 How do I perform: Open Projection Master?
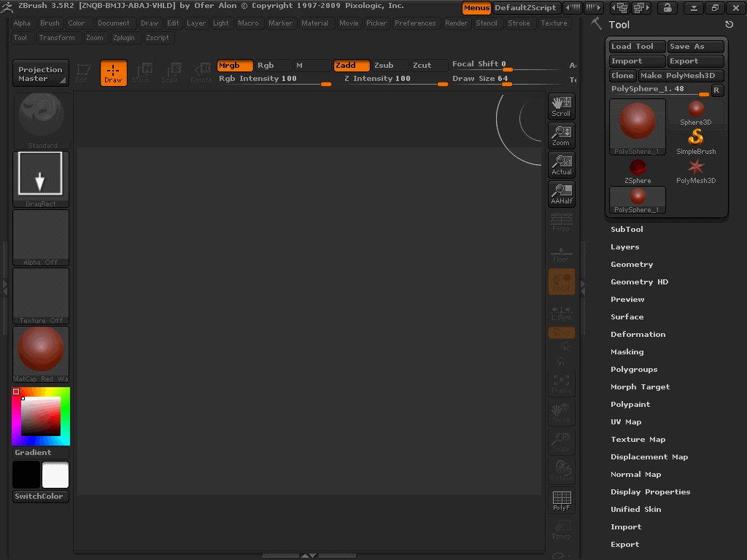tap(41, 74)
